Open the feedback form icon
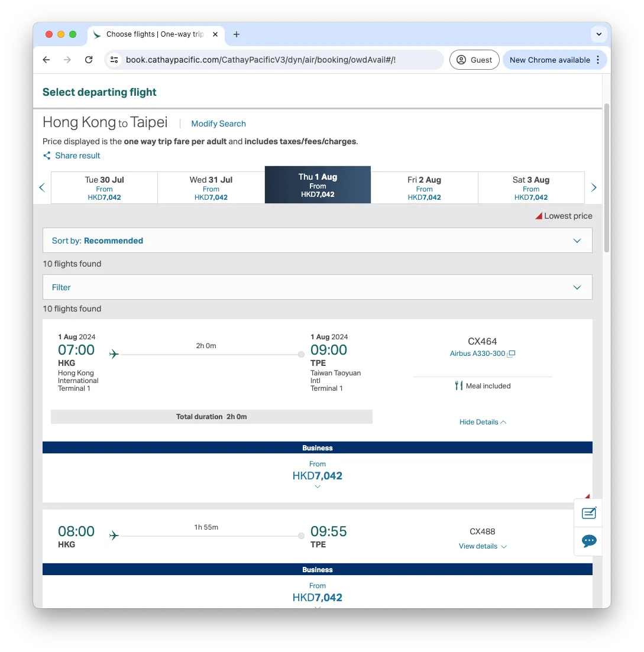 (x=588, y=513)
